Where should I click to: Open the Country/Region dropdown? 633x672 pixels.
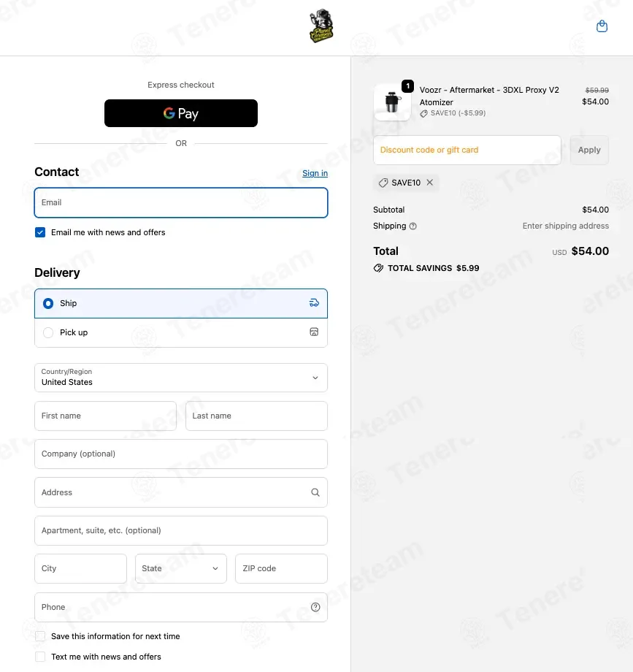pos(181,378)
